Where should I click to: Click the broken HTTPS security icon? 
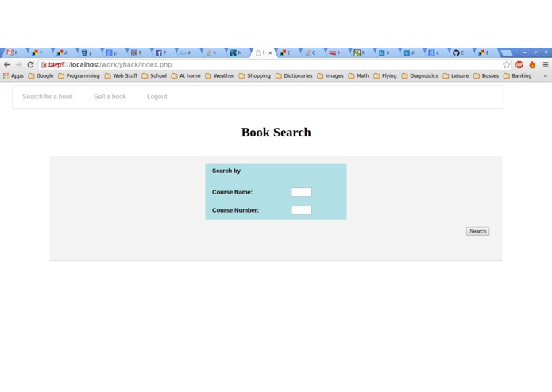[44, 65]
